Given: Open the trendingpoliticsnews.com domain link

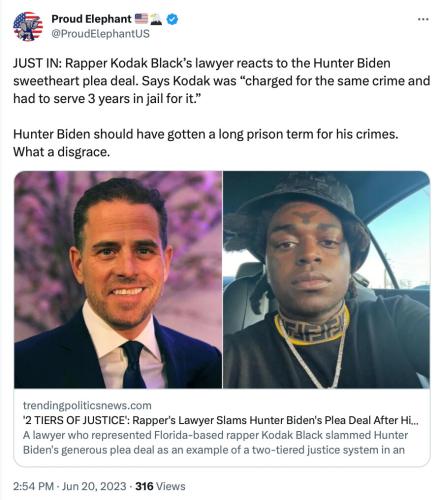Looking at the screenshot, I should (87, 405).
